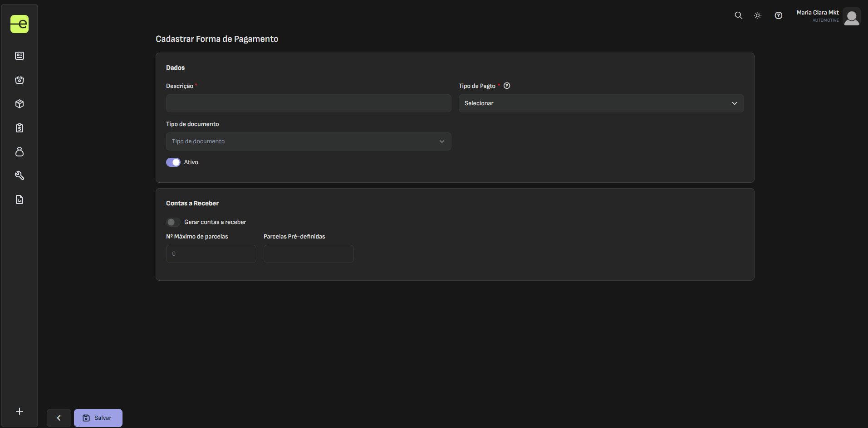Click the green 'e' logo in sidebar
The height and width of the screenshot is (428, 868).
point(20,24)
